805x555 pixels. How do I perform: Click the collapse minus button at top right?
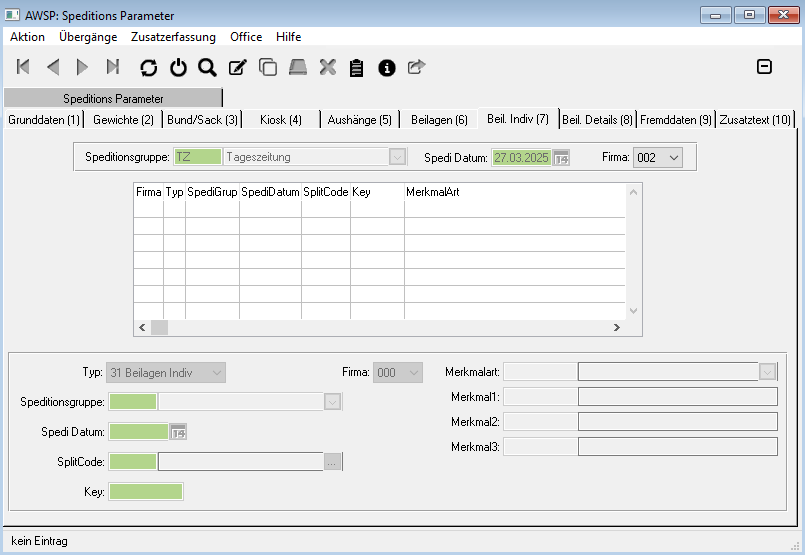coord(764,67)
